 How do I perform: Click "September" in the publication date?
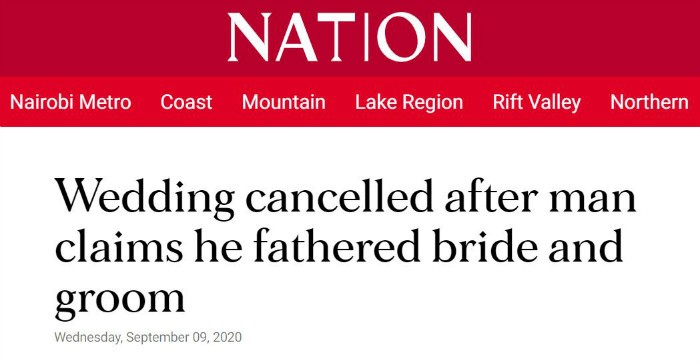pos(158,337)
